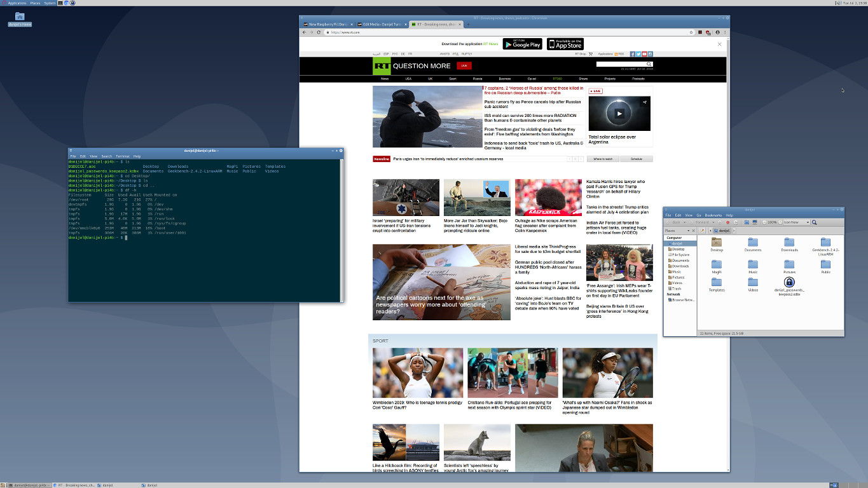Image resolution: width=868 pixels, height=488 pixels.
Task: Click the App Store download badge
Action: coord(565,44)
